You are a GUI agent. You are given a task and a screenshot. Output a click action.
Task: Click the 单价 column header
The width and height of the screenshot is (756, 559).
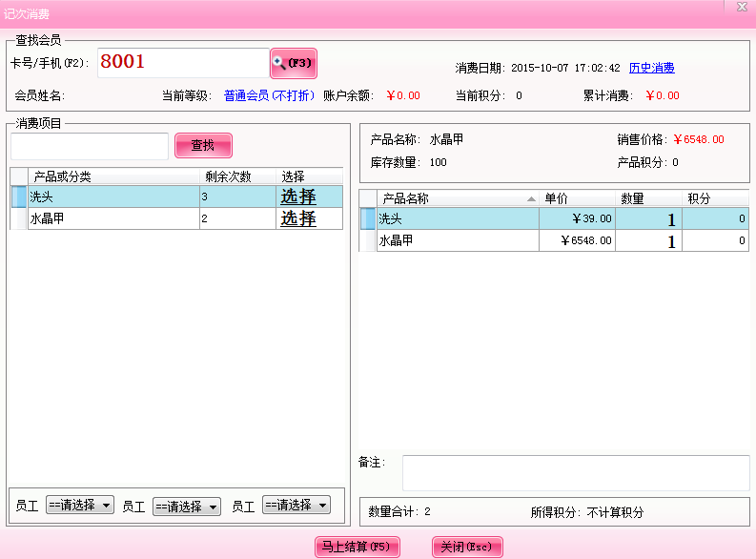pos(577,198)
